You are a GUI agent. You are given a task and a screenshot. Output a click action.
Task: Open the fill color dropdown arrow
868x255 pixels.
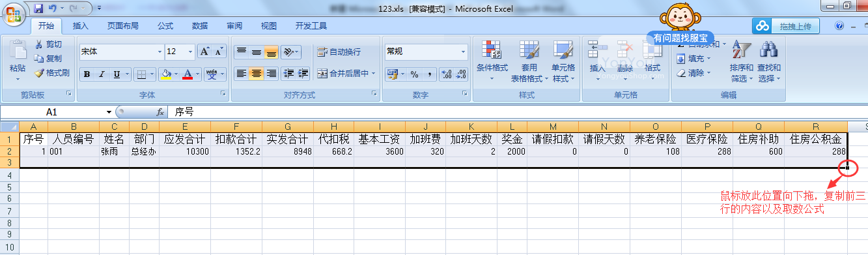coord(176,74)
